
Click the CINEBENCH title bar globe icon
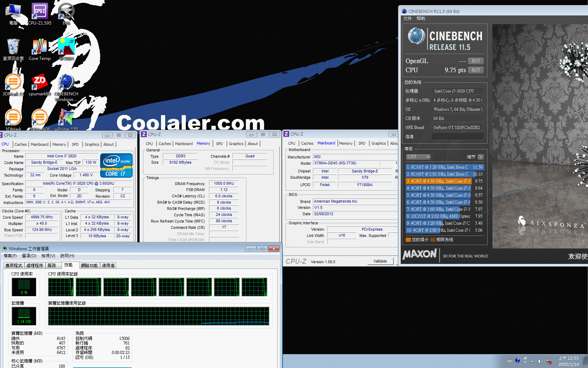[404, 11]
